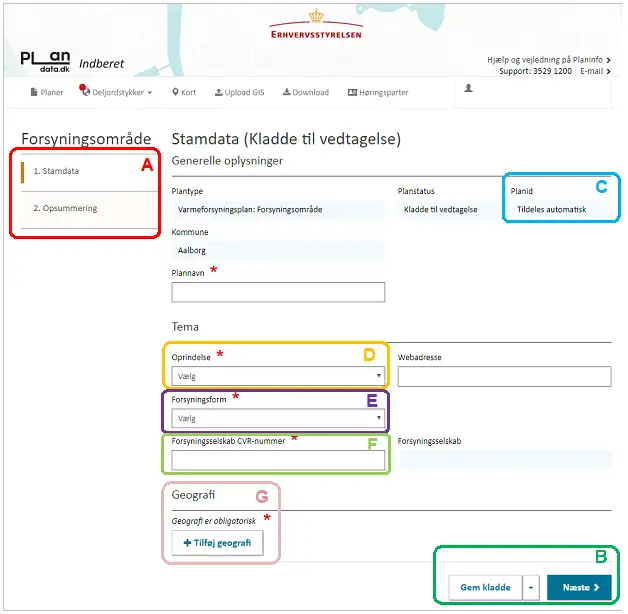The width and height of the screenshot is (628, 614).
Task: Click the Plannavn text field
Action: point(278,292)
